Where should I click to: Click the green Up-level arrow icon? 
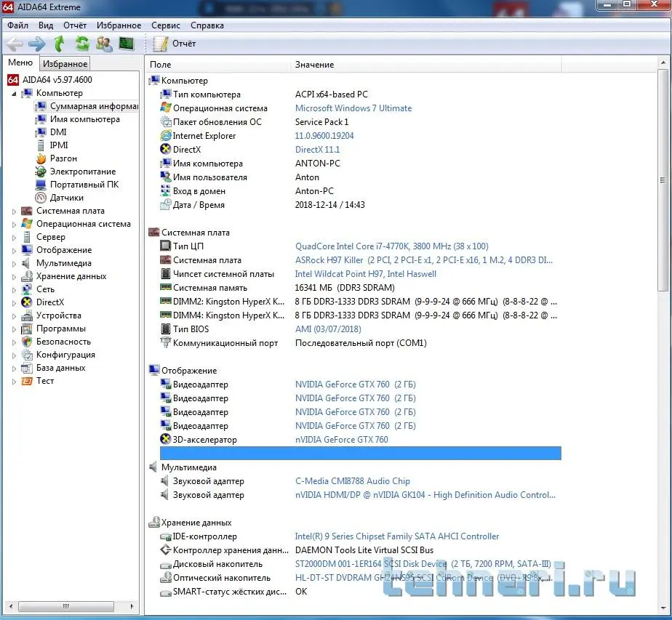click(x=60, y=44)
